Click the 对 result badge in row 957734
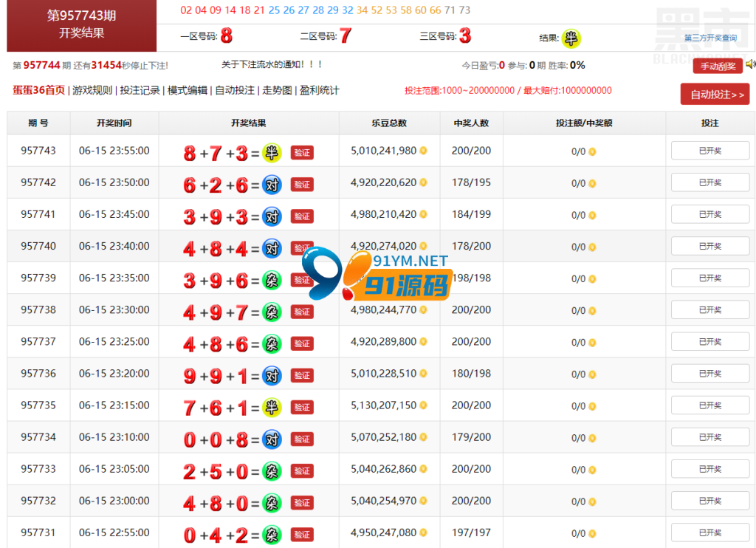Screen dimensions: 756x548 click(272, 439)
